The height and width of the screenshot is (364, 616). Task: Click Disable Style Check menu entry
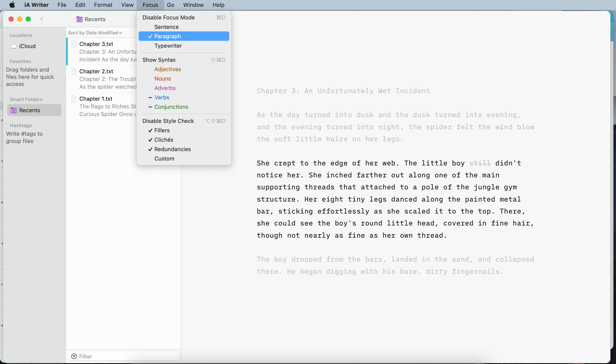(x=168, y=121)
